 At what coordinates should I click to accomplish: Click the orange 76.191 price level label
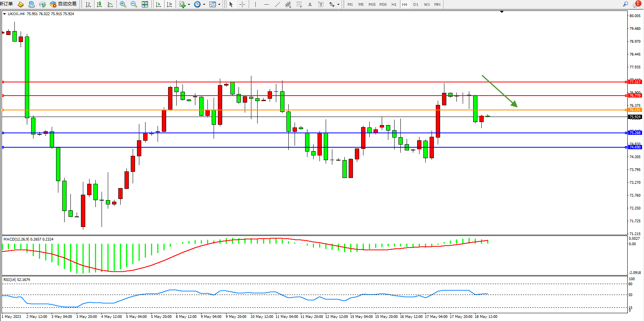[x=635, y=110]
